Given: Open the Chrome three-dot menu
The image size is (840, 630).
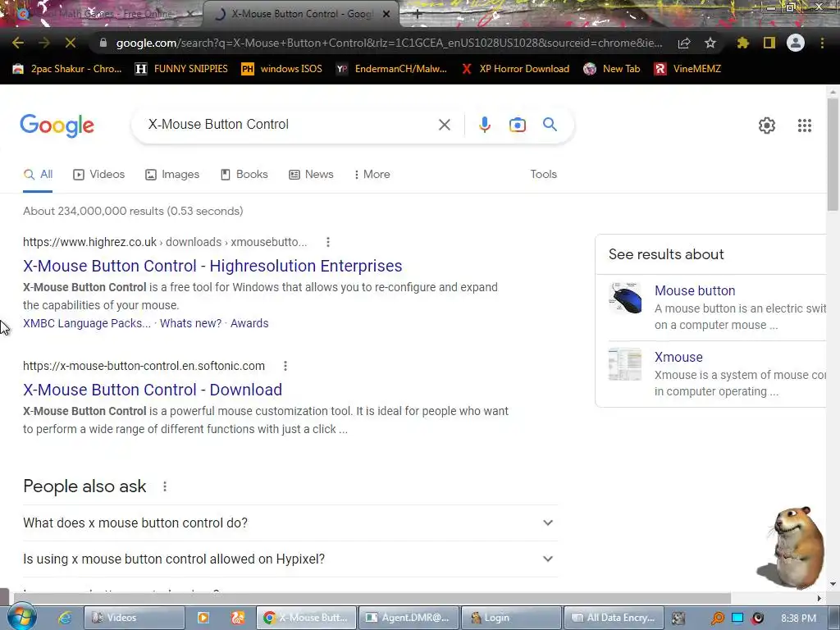Looking at the screenshot, I should (x=822, y=43).
